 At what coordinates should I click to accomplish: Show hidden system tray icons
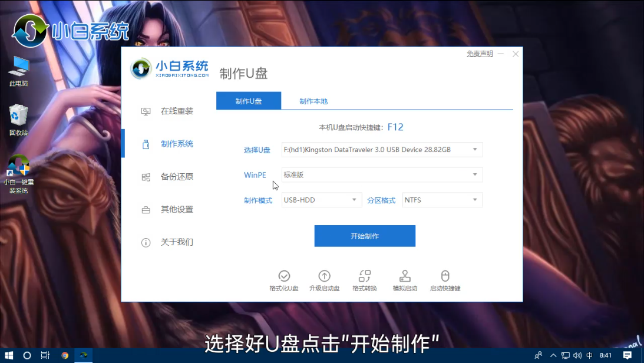click(x=553, y=355)
